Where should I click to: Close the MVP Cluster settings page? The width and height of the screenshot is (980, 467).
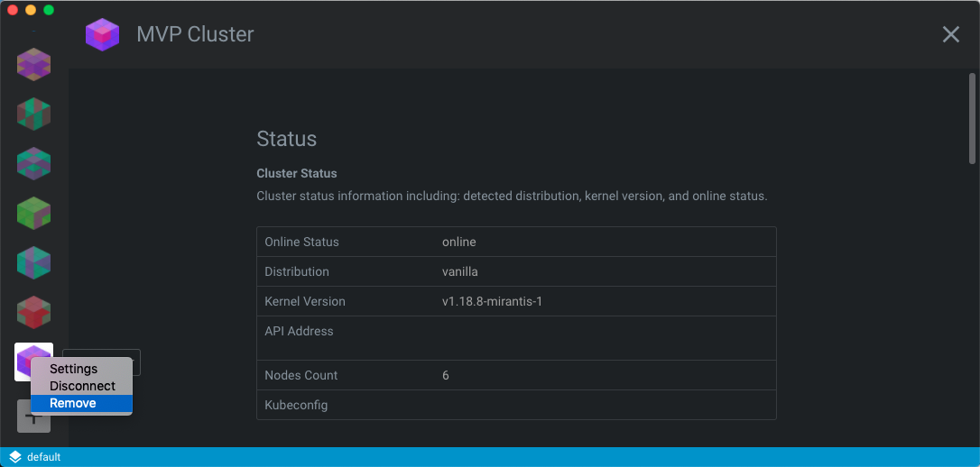tap(950, 34)
